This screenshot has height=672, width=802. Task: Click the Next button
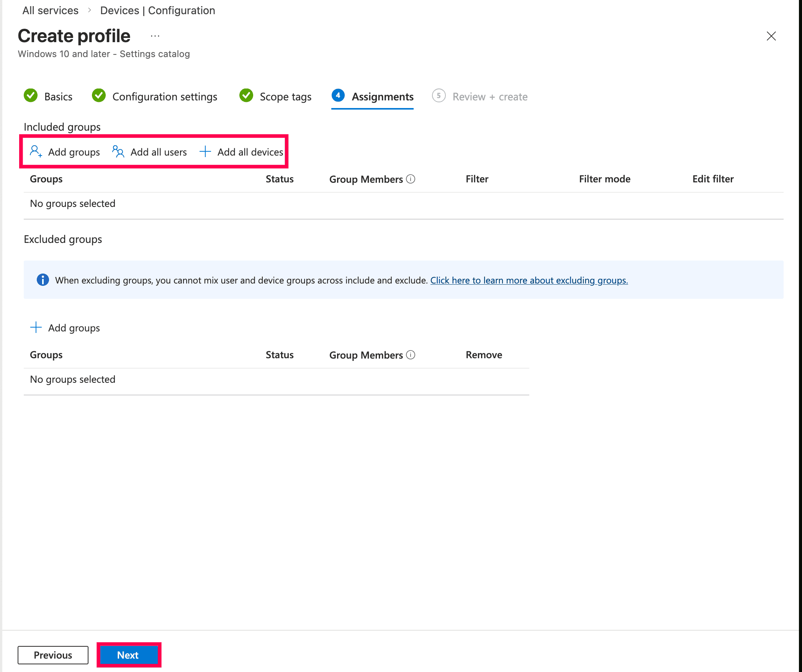pyautogui.click(x=128, y=655)
